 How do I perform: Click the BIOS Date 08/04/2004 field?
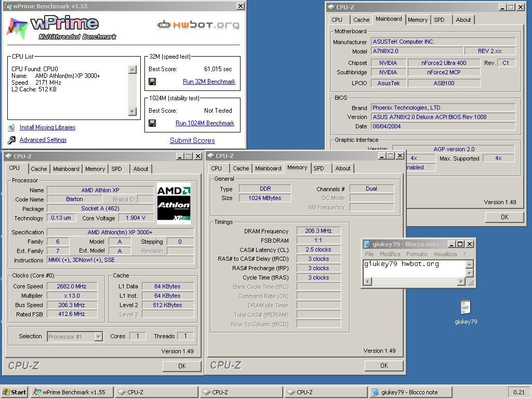[x=443, y=126]
